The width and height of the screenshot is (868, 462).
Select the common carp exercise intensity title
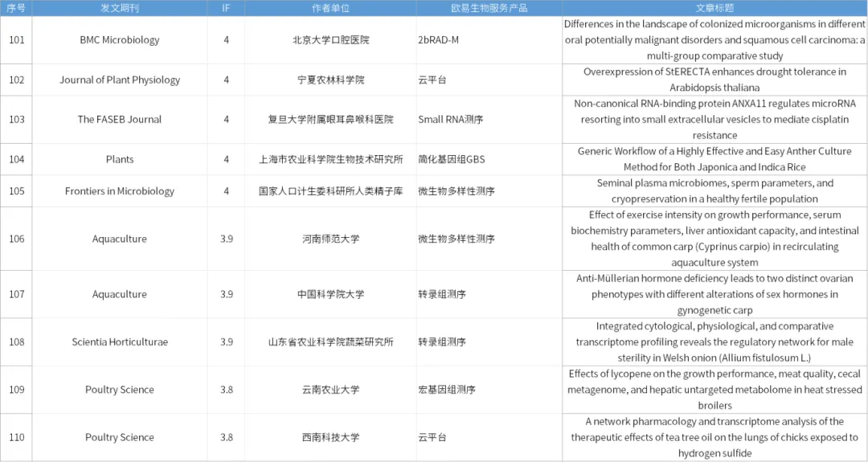pos(714,239)
